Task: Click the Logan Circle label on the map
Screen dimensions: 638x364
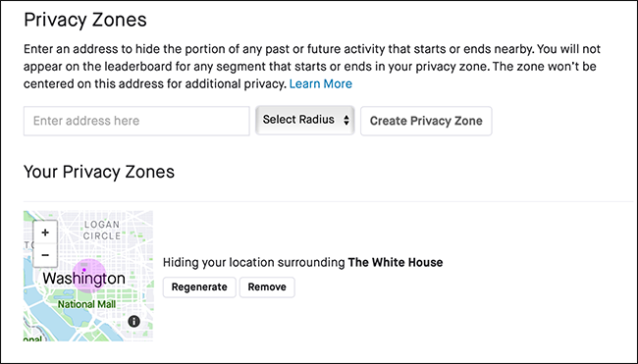Action: [x=102, y=231]
